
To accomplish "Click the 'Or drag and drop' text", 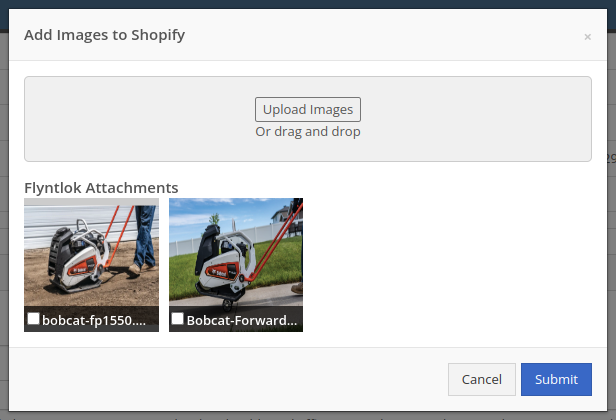I will 308,132.
